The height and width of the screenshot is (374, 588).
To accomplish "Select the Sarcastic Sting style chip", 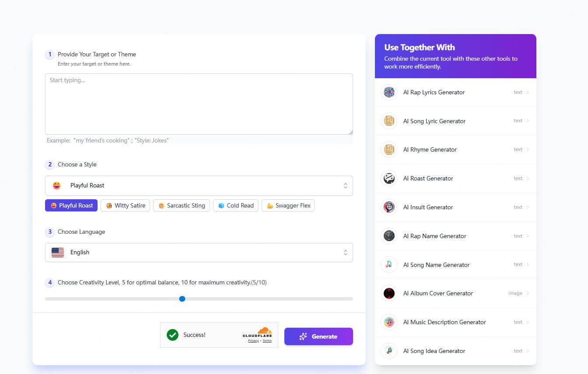I will (x=182, y=205).
